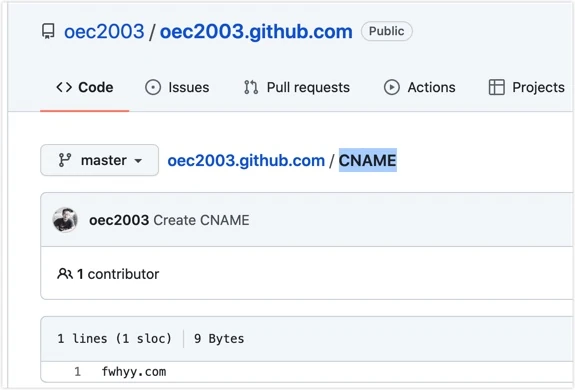This screenshot has height=390, width=575.
Task: Switch to the Issues tab
Action: (x=177, y=88)
